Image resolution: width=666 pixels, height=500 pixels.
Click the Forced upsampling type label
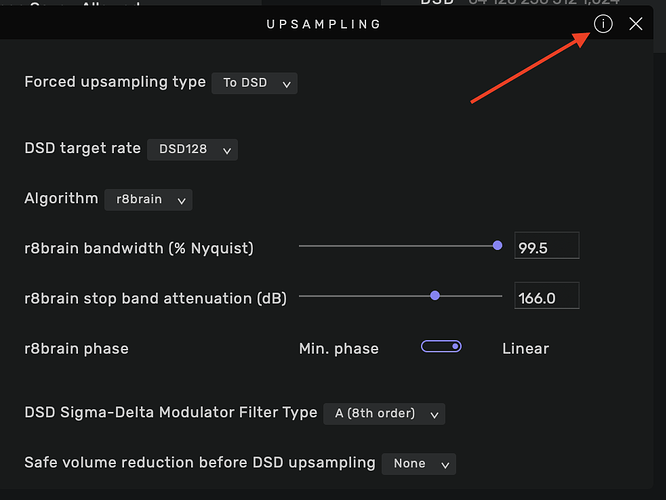pyautogui.click(x=115, y=82)
